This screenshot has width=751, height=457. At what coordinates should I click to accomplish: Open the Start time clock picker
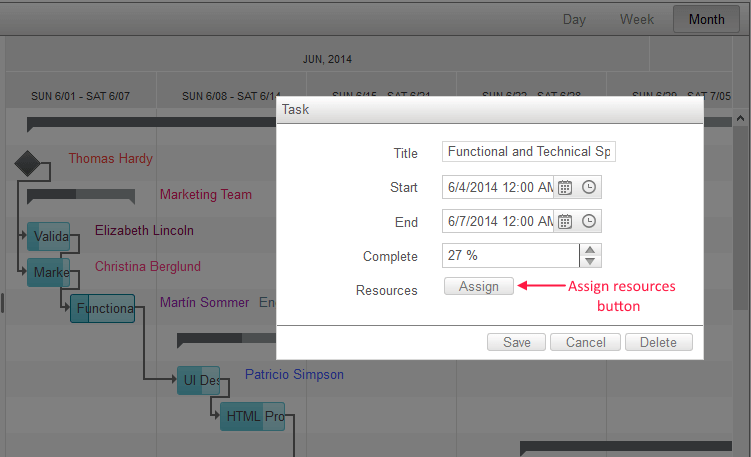point(589,187)
